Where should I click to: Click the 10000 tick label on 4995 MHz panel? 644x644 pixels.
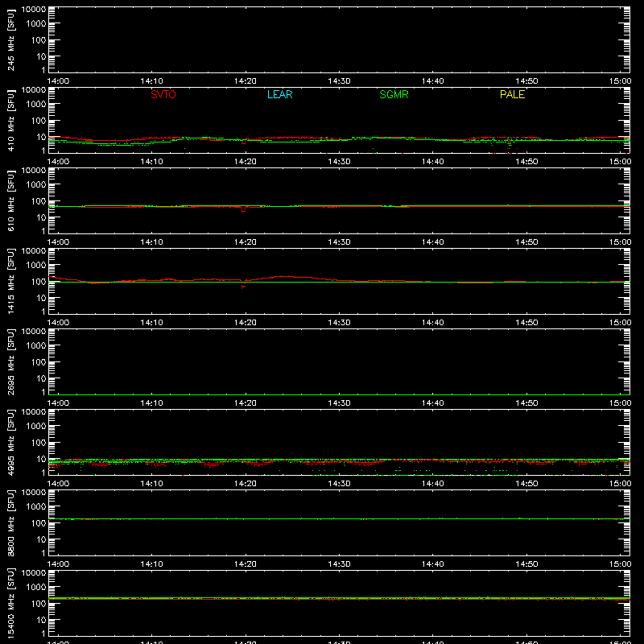(x=34, y=412)
